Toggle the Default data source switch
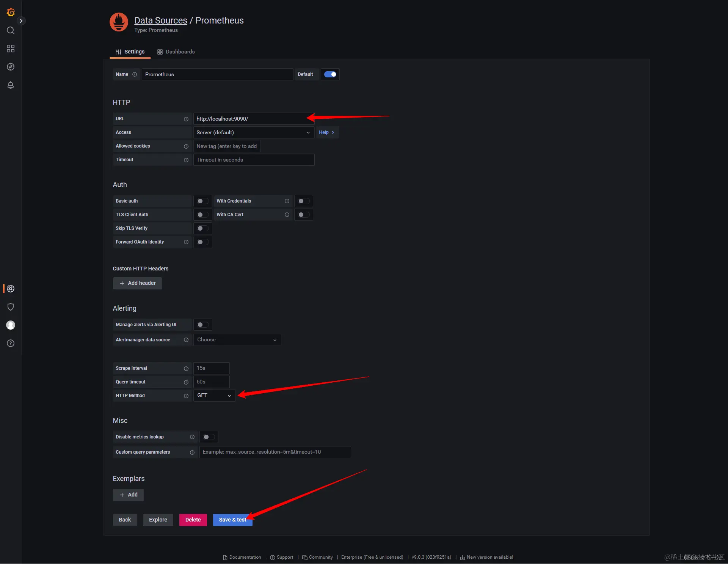This screenshot has width=728, height=564. (330, 74)
